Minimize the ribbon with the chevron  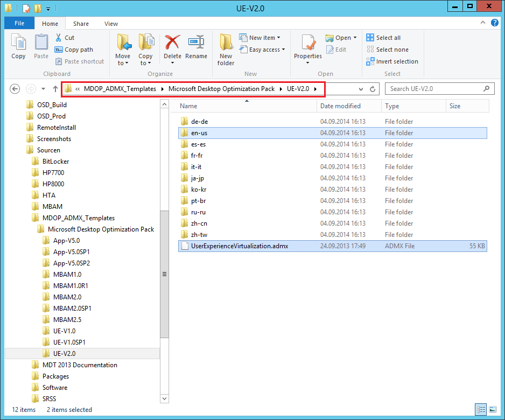click(x=483, y=23)
